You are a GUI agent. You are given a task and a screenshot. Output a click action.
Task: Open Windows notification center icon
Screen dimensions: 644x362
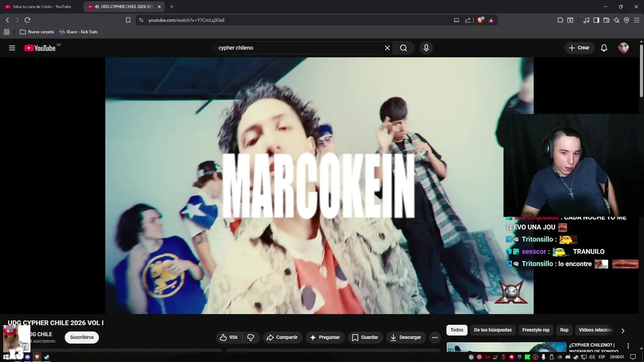click(x=633, y=357)
